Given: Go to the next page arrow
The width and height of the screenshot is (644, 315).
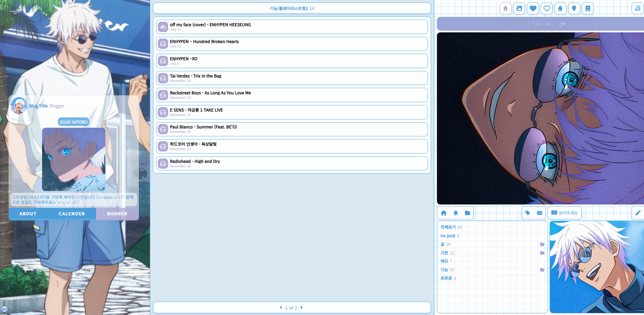Looking at the screenshot, I should tap(301, 308).
